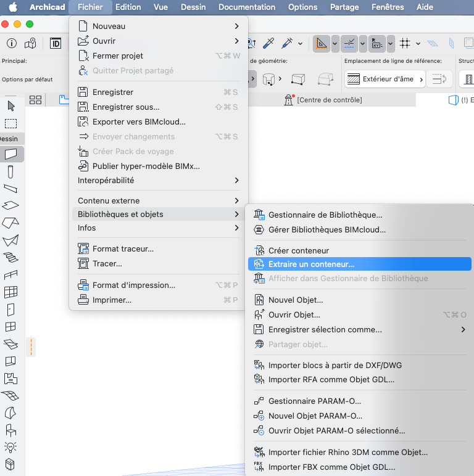Viewport: 474px width, 476px height.
Task: Expand the Contenu externe submenu
Action: (158, 200)
